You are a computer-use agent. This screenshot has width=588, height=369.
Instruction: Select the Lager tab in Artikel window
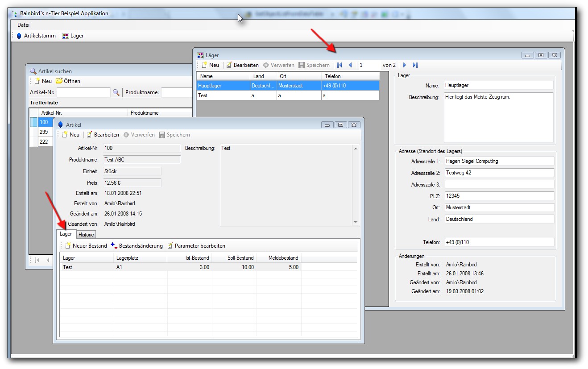(66, 234)
